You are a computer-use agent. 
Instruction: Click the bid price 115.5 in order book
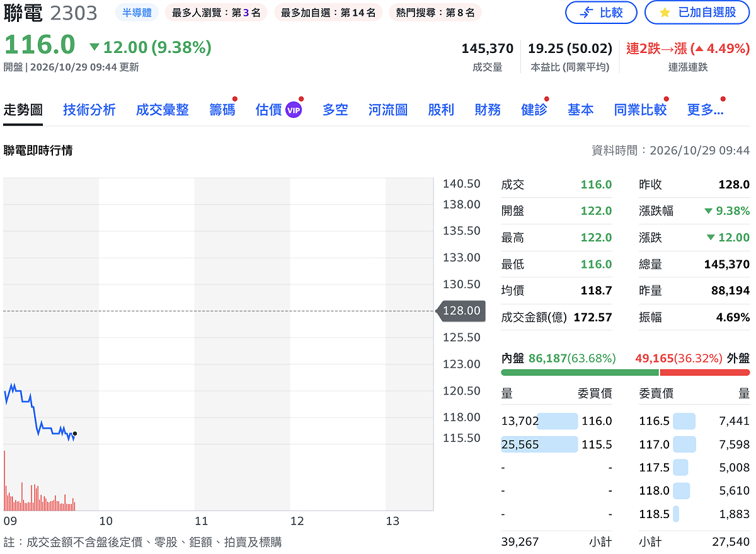point(597,444)
